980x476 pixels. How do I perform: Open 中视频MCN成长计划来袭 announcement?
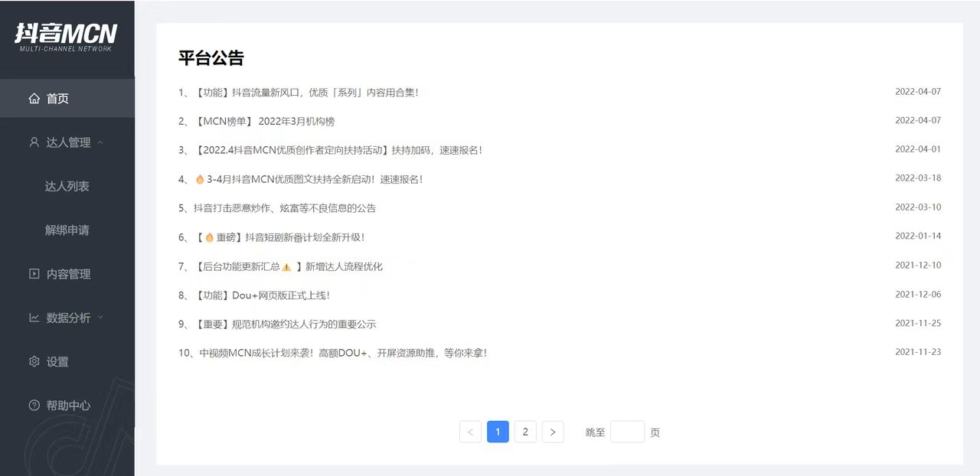(x=333, y=353)
